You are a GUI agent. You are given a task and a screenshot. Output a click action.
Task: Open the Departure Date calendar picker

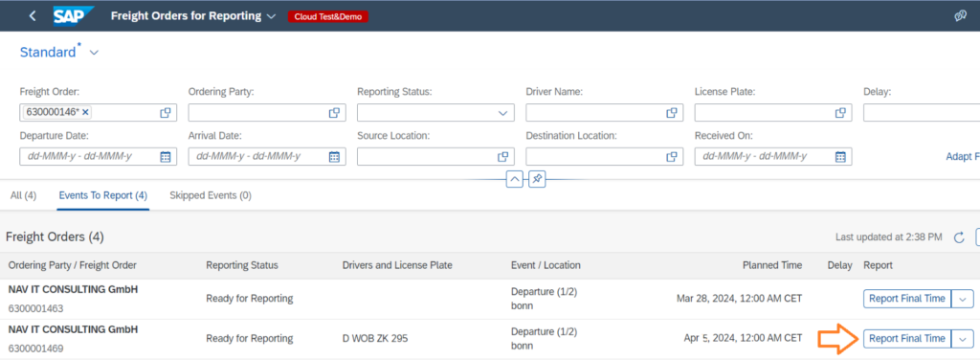pyautogui.click(x=166, y=156)
